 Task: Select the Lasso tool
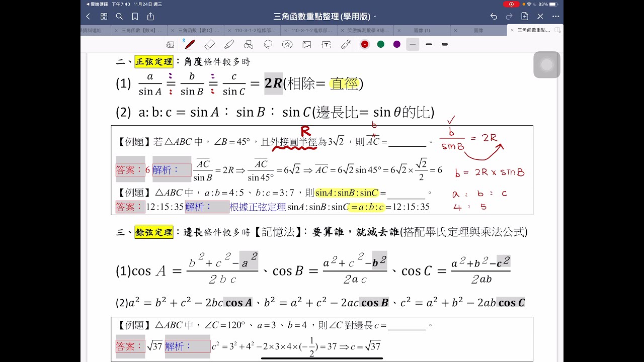pos(268,44)
